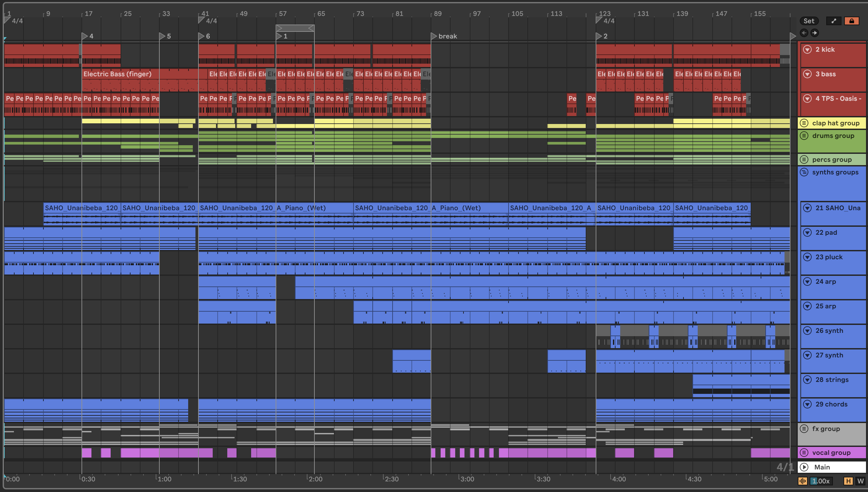Toggle the automation mode button
The image size is (868, 492).
tap(834, 21)
